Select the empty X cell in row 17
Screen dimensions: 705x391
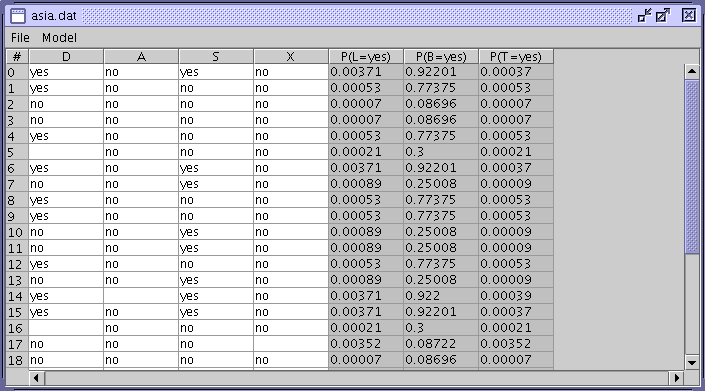coord(291,344)
